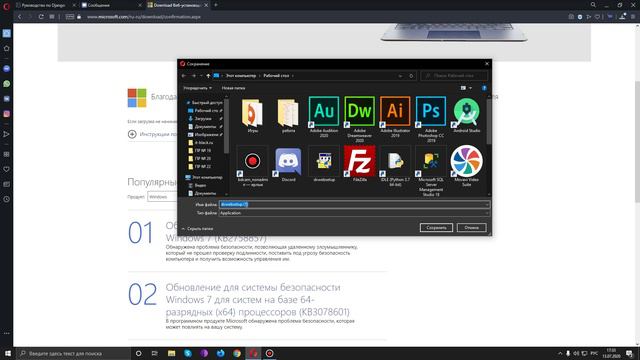Open Opera flow arrow sidebar icon

coord(7,134)
